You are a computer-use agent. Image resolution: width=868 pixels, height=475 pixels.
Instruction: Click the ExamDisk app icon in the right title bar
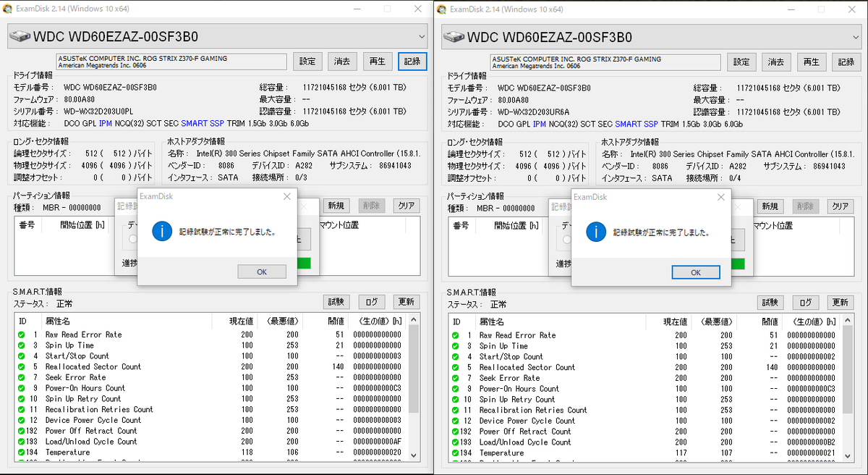pyautogui.click(x=441, y=9)
